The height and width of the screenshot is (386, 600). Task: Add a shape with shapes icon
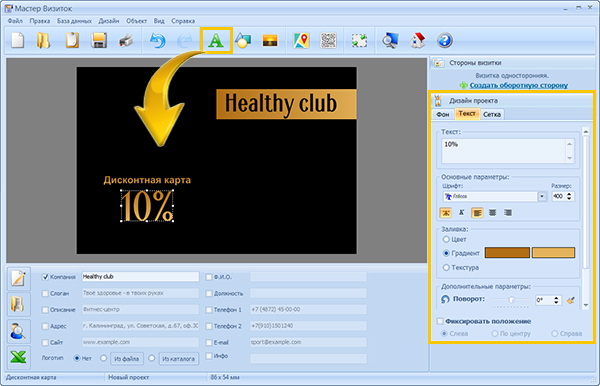pos(243,41)
